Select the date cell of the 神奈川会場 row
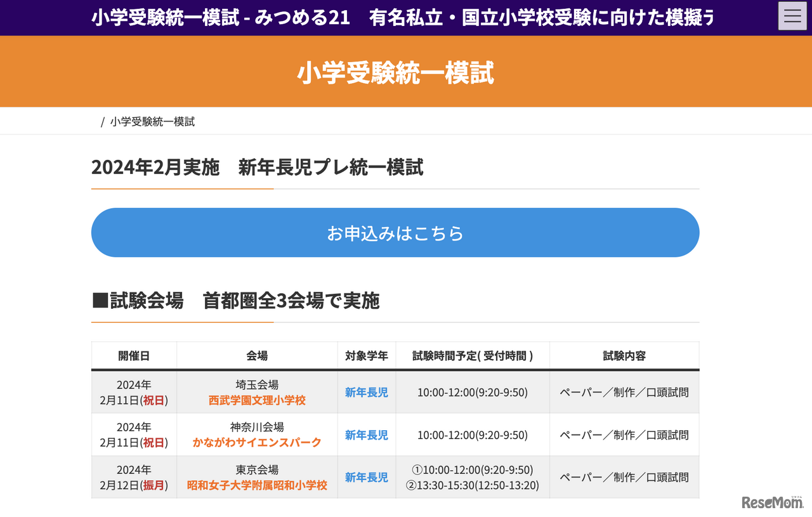 pyautogui.click(x=134, y=435)
